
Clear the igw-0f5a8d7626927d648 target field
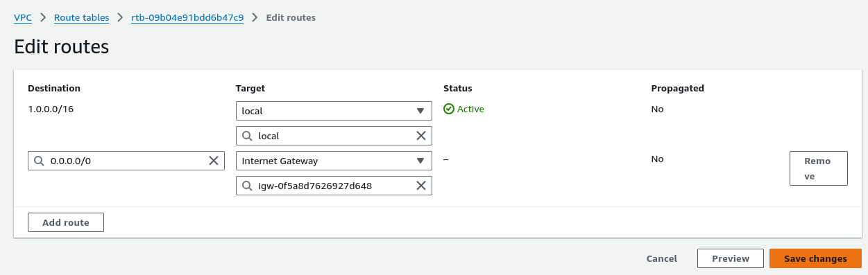click(421, 186)
